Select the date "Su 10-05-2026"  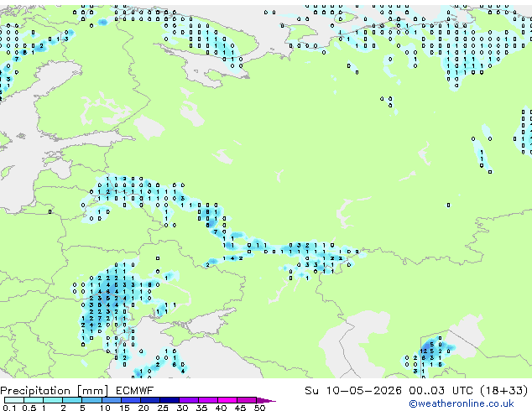click(353, 391)
